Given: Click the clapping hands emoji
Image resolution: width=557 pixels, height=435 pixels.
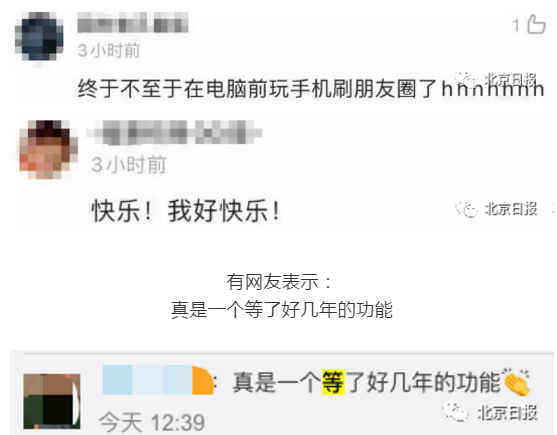Looking at the screenshot, I should [515, 381].
